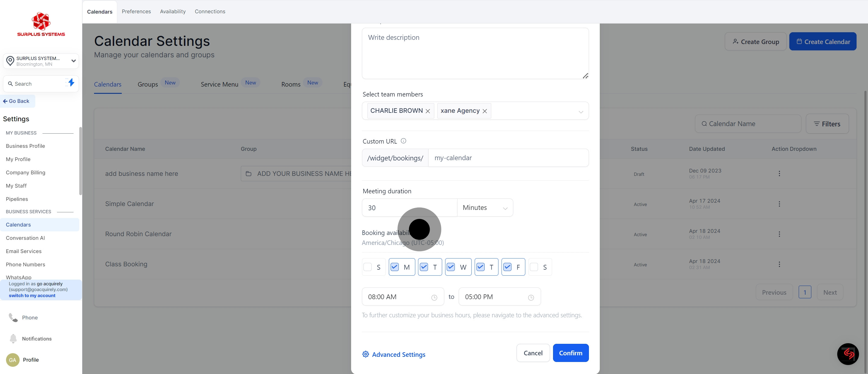The height and width of the screenshot is (374, 868).
Task: Click the start time clock icon
Action: pos(434,297)
